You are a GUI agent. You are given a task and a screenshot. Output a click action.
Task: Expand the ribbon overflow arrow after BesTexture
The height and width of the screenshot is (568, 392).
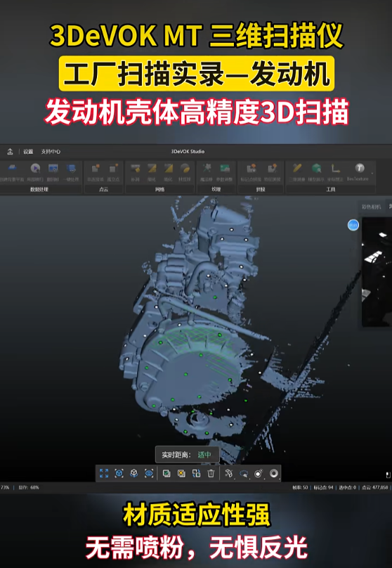coord(372,174)
